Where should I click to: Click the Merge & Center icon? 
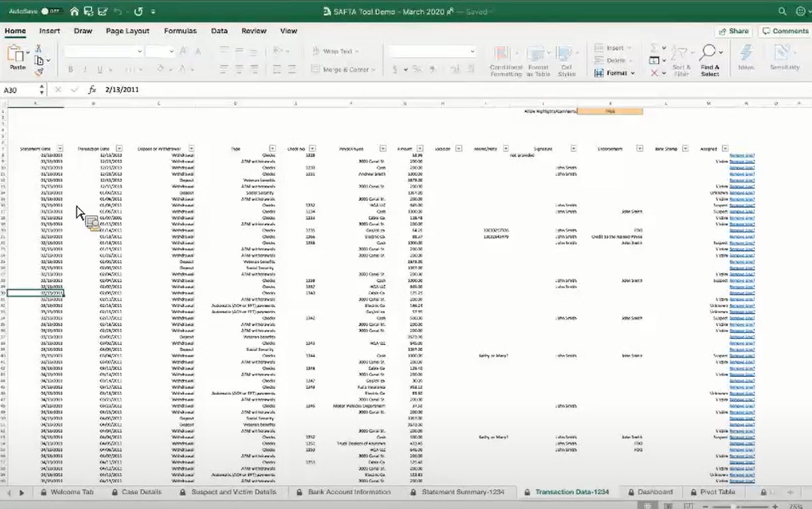tap(340, 69)
